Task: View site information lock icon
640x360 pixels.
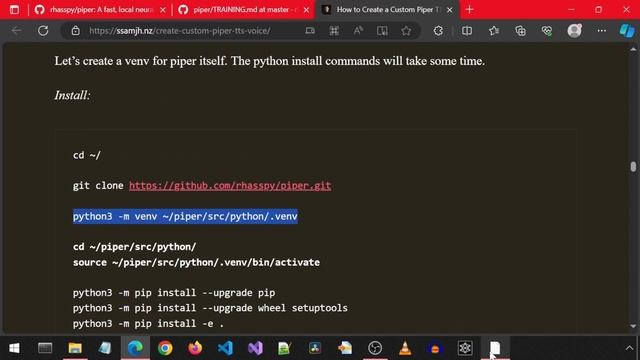Action: [x=76, y=31]
